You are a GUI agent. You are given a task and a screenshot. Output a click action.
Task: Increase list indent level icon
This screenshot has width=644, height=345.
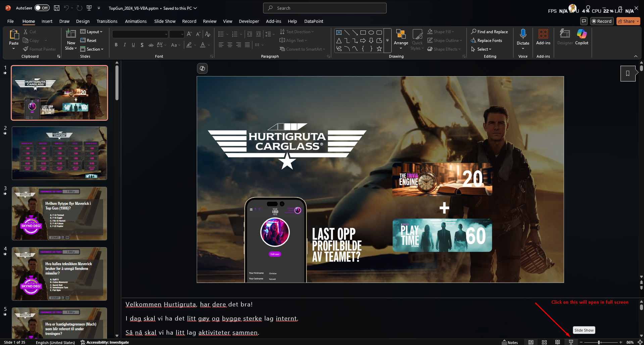coord(258,34)
